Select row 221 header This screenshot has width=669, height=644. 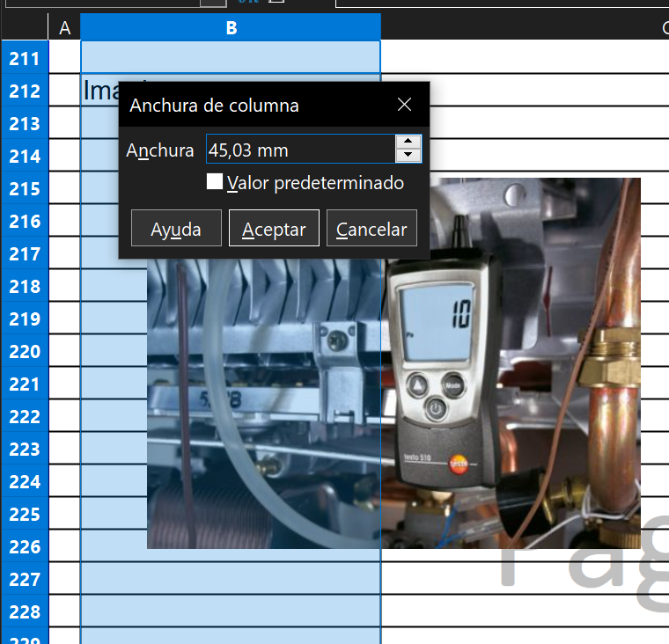point(25,384)
